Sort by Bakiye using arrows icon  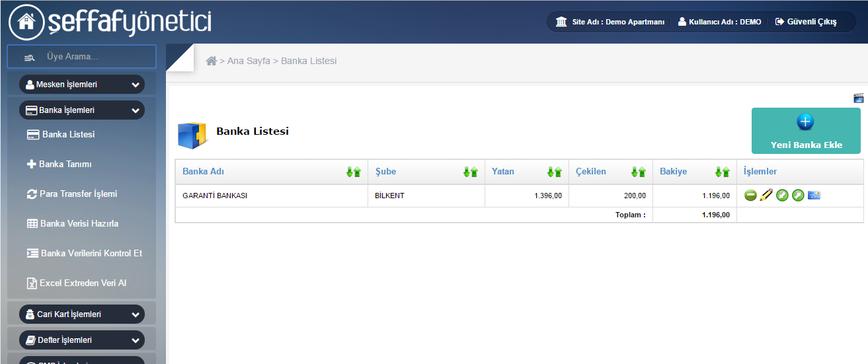tap(722, 172)
